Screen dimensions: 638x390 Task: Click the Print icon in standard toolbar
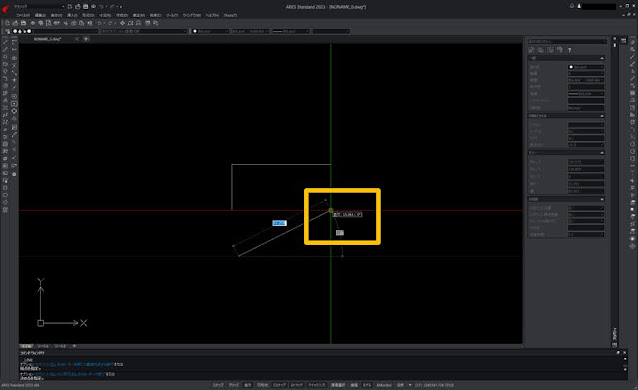[33, 23]
